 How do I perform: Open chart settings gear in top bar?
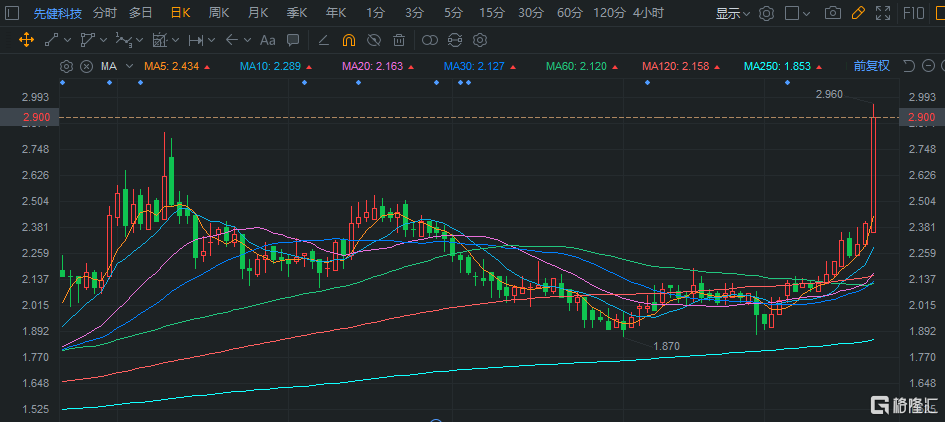click(767, 14)
